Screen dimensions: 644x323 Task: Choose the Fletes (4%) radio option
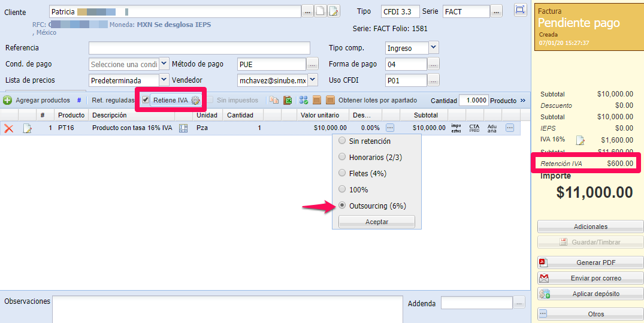click(342, 173)
